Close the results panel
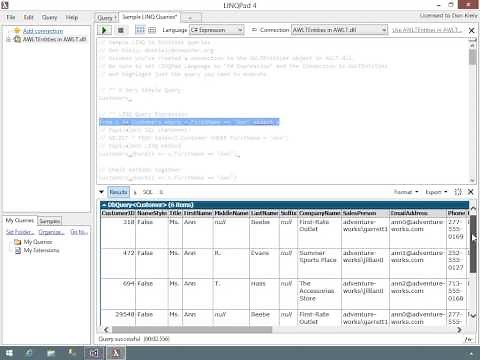Screen dimensions: 480x360 (471, 192)
